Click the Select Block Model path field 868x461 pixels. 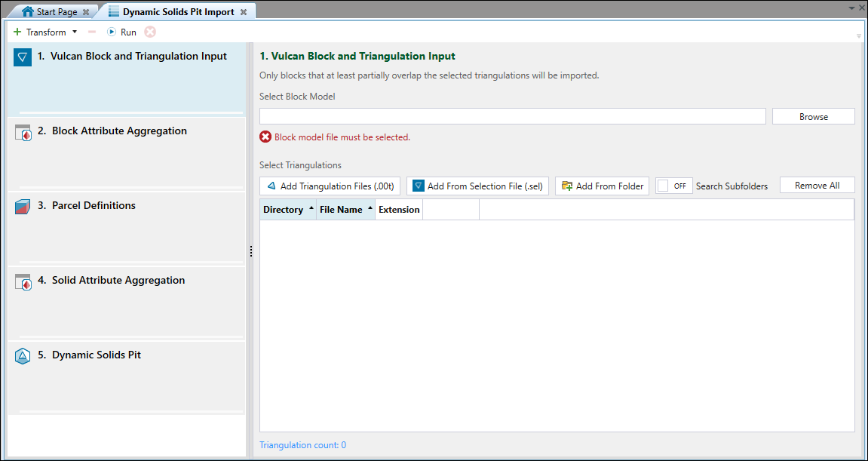click(x=513, y=116)
